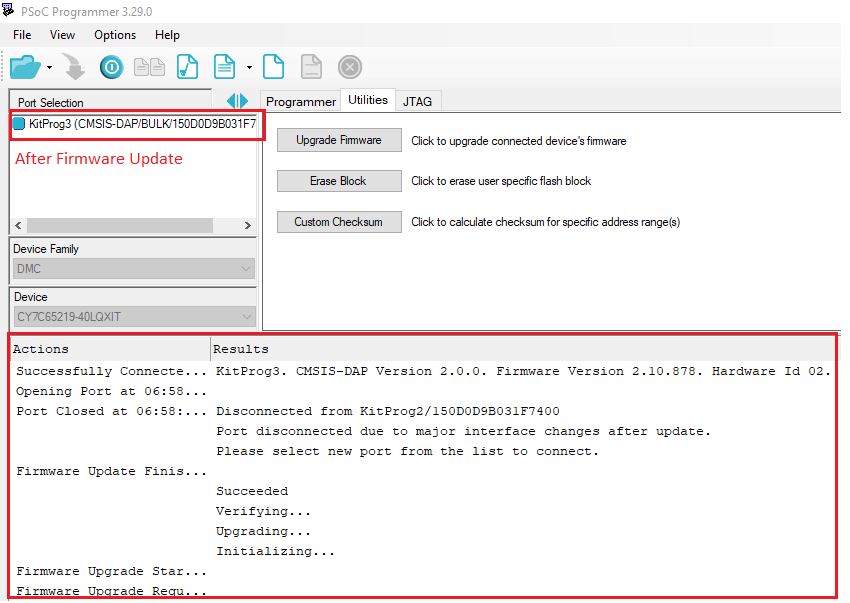The width and height of the screenshot is (850, 603).
Task: Click the Results column header
Action: pyautogui.click(x=523, y=350)
